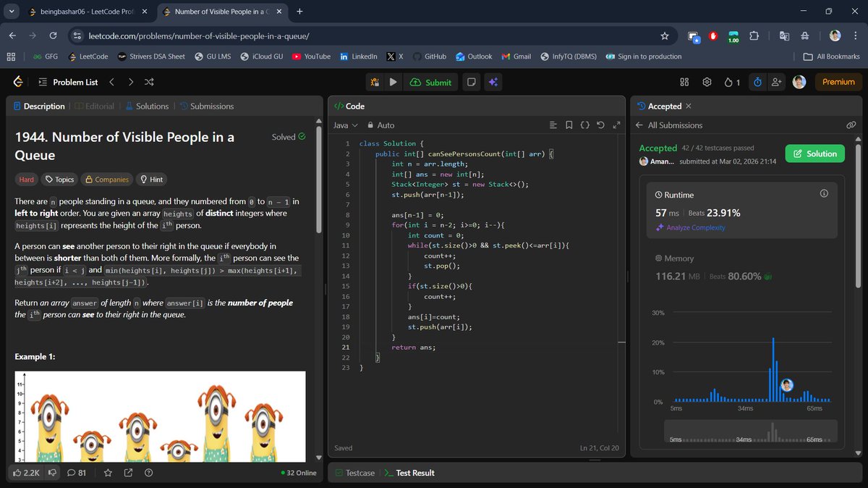Open the user profile avatar
The height and width of the screenshot is (488, 868).
[x=799, y=82]
